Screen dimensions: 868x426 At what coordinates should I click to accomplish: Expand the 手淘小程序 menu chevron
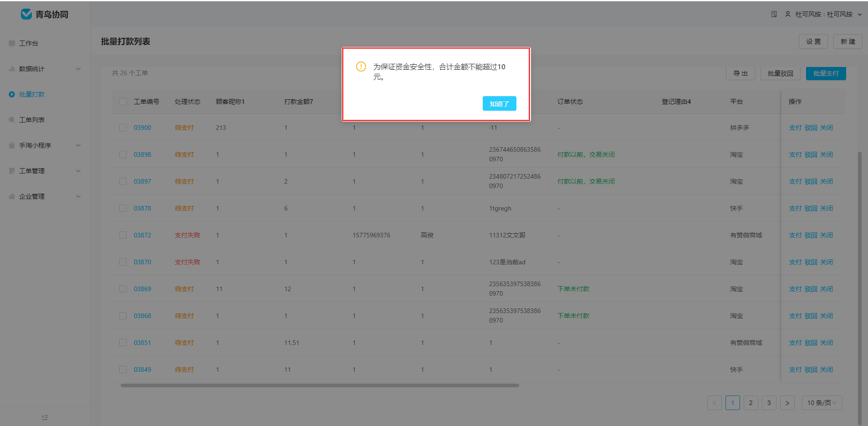tap(78, 145)
